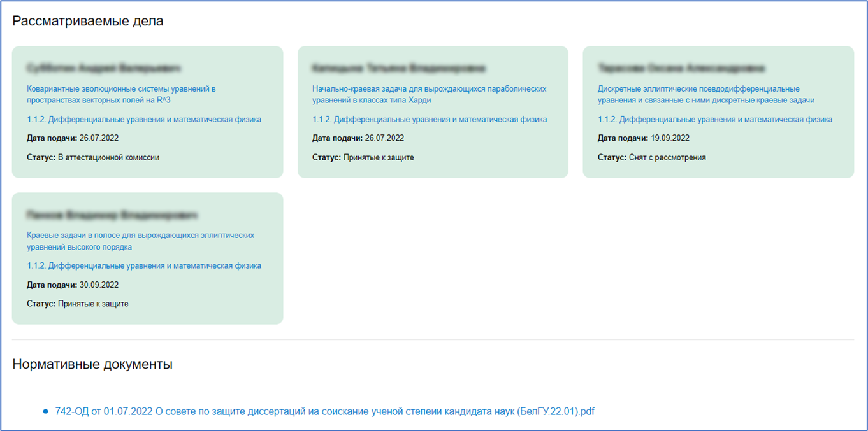Click blurred applicant name above the Начально-краевая dissertation
This screenshot has width=868, height=431.
coord(398,67)
